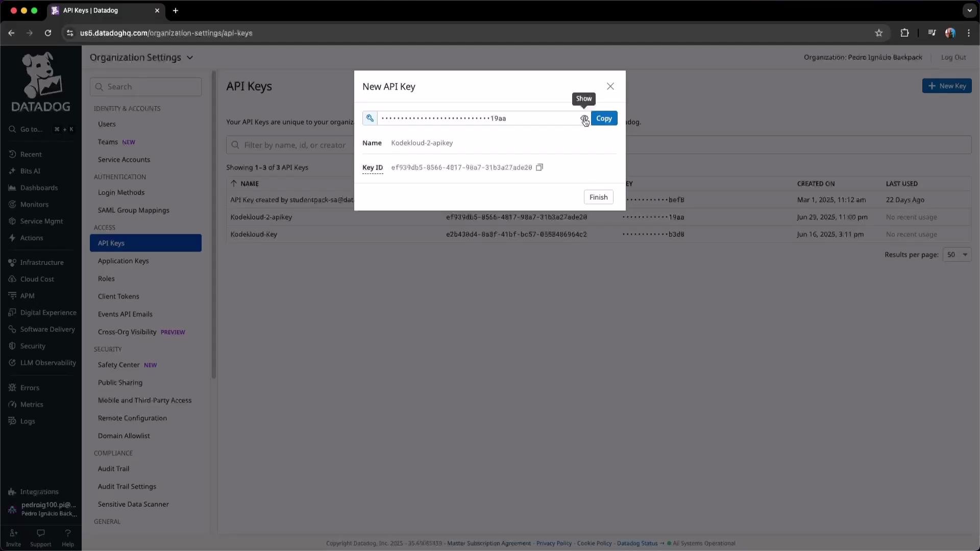Click the New Key button

pyautogui.click(x=946, y=86)
